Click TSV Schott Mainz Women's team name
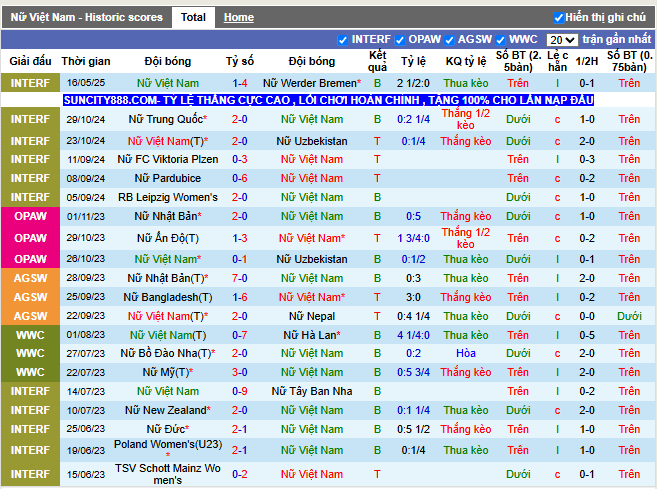The image size is (657, 489). point(168,474)
